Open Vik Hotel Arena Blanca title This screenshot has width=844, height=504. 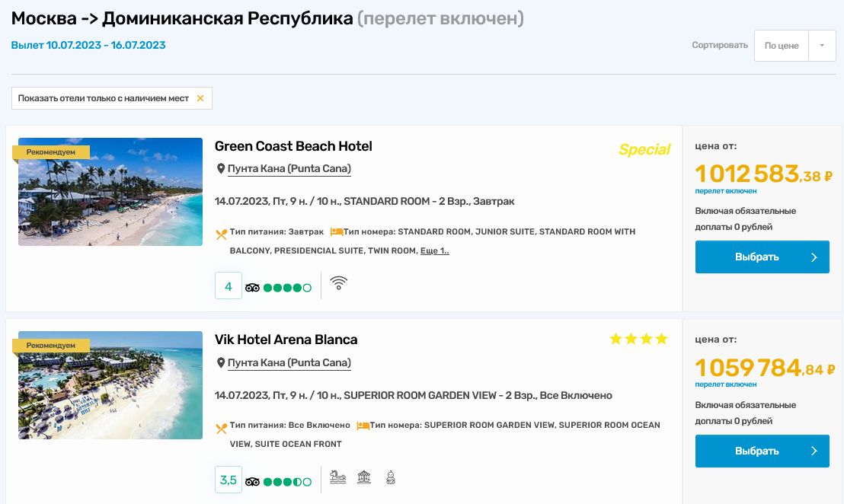click(286, 340)
